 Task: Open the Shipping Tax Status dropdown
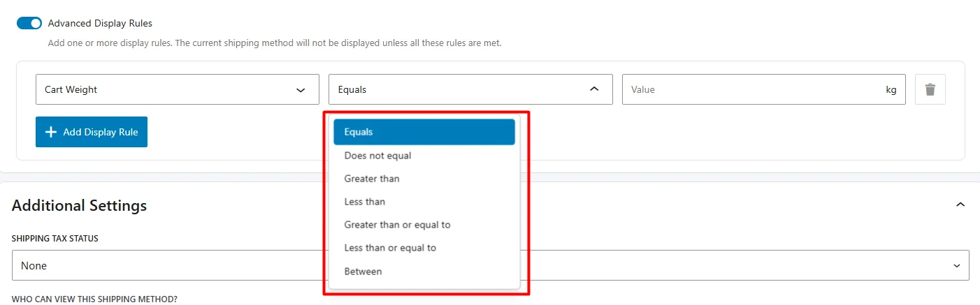click(490, 265)
